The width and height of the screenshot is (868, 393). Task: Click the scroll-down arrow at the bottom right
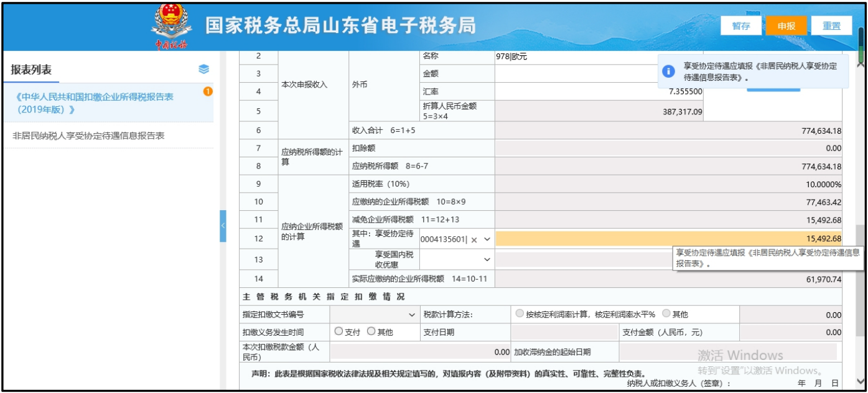pos(861,381)
